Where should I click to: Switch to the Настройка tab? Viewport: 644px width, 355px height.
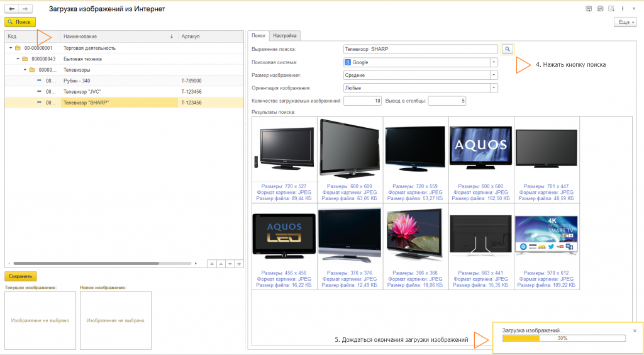tap(285, 35)
